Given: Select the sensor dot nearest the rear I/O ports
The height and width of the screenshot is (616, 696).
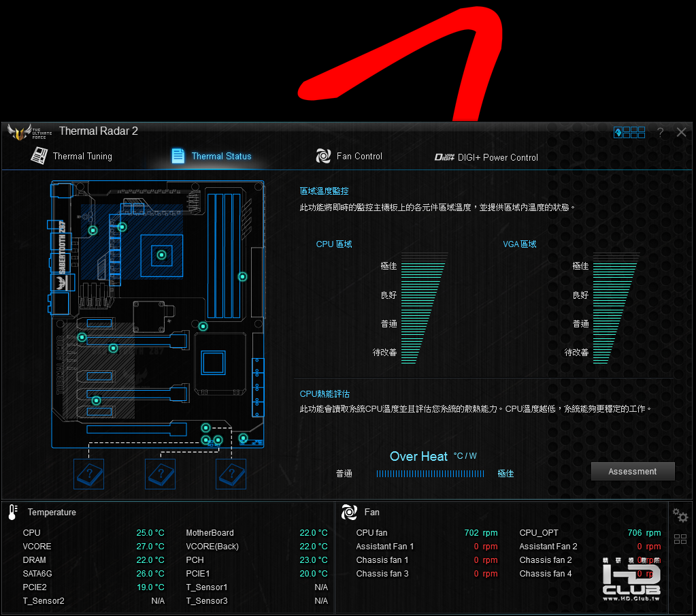Looking at the screenshot, I should click(x=93, y=230).
